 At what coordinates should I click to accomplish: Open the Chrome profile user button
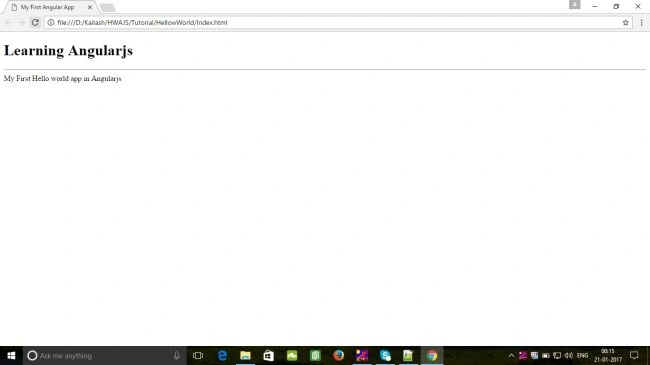point(575,5)
